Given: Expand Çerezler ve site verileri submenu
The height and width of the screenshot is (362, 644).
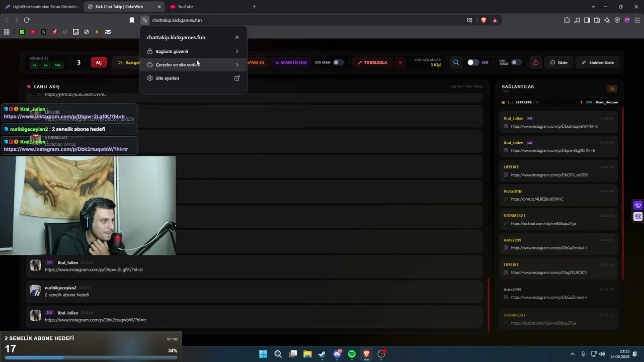Looking at the screenshot, I should [x=193, y=65].
